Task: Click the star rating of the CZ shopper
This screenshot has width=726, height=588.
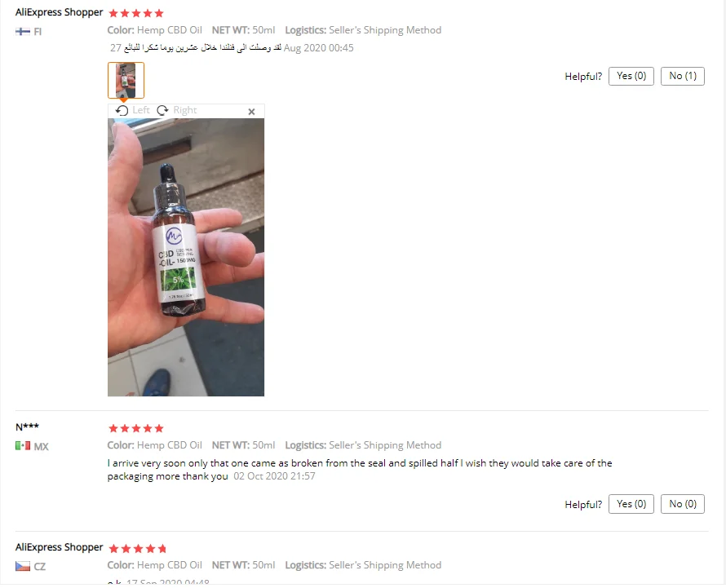Action: coord(138,549)
